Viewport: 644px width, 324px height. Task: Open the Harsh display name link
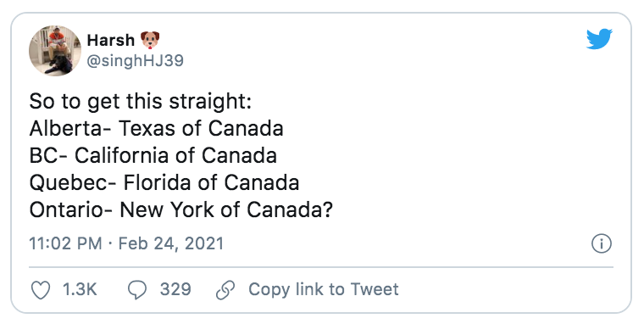coord(111,41)
